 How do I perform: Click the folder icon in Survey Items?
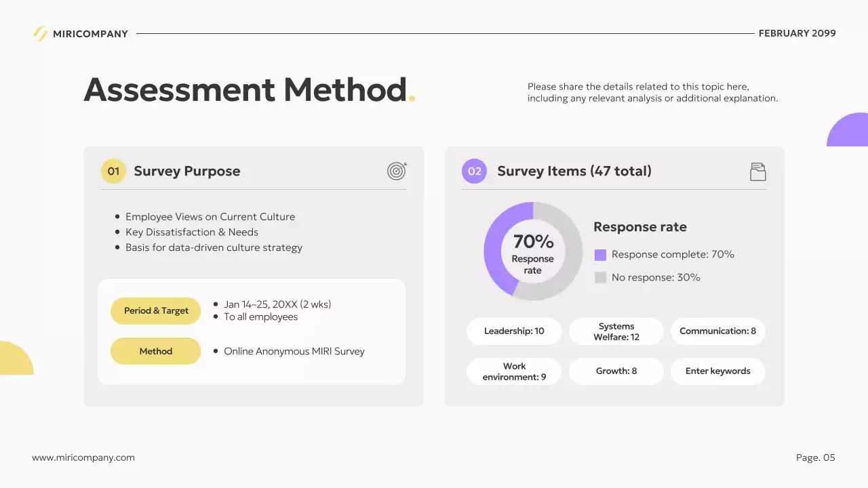coord(757,171)
